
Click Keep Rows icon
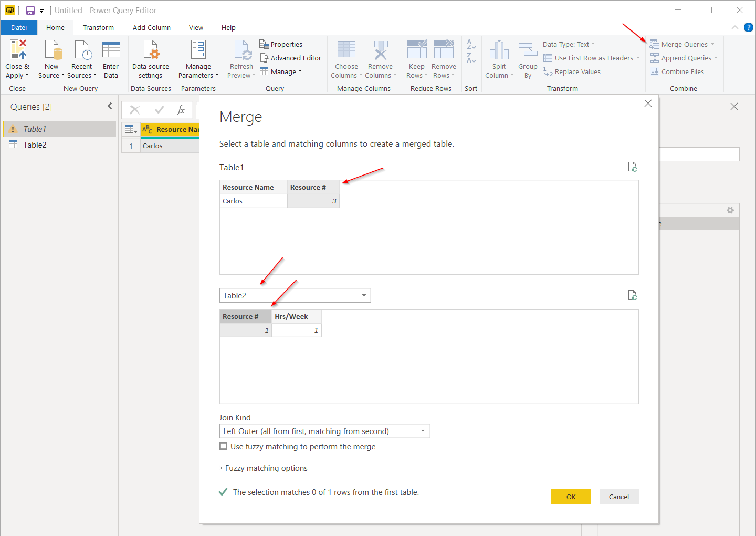pyautogui.click(x=417, y=49)
